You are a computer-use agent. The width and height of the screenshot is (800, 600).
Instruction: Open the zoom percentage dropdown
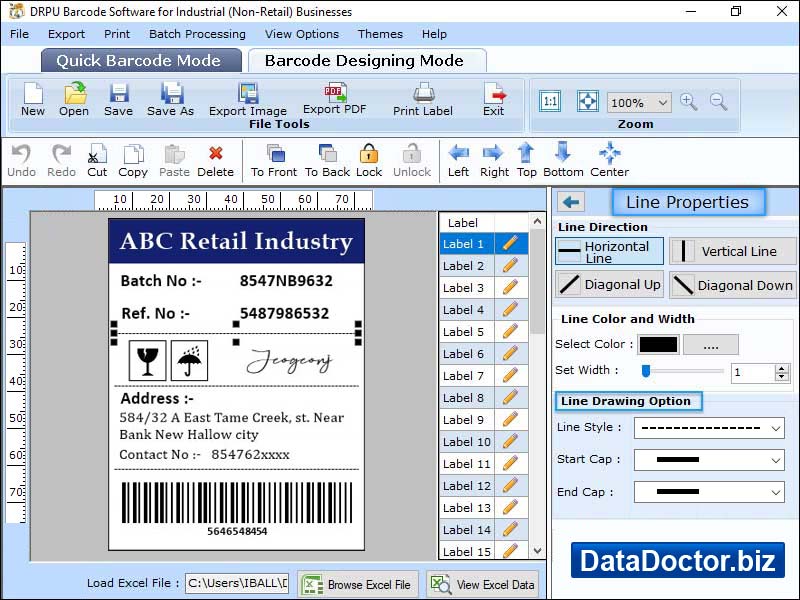coord(662,103)
